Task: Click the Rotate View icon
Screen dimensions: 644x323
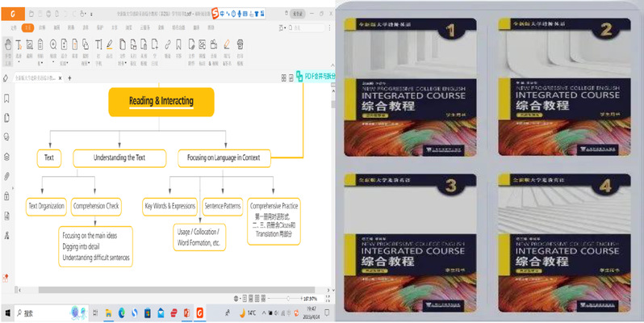Action: (86, 45)
